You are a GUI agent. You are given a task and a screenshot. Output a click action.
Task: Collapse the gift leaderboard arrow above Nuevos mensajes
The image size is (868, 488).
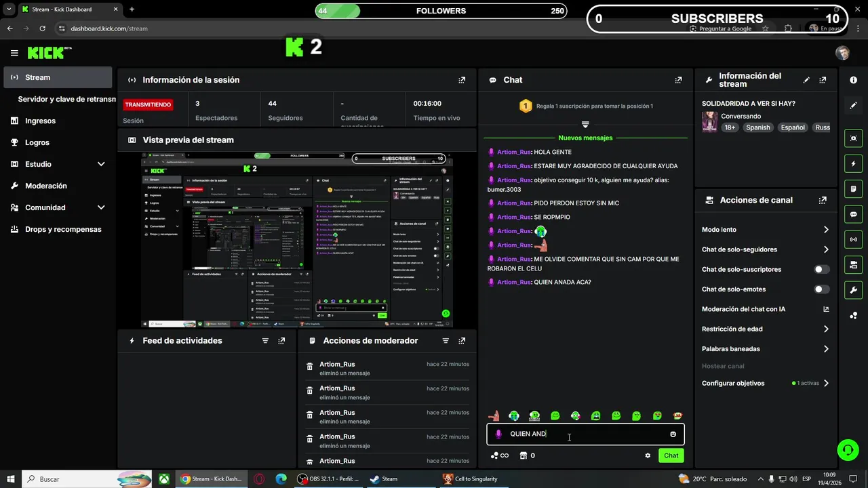click(x=585, y=125)
